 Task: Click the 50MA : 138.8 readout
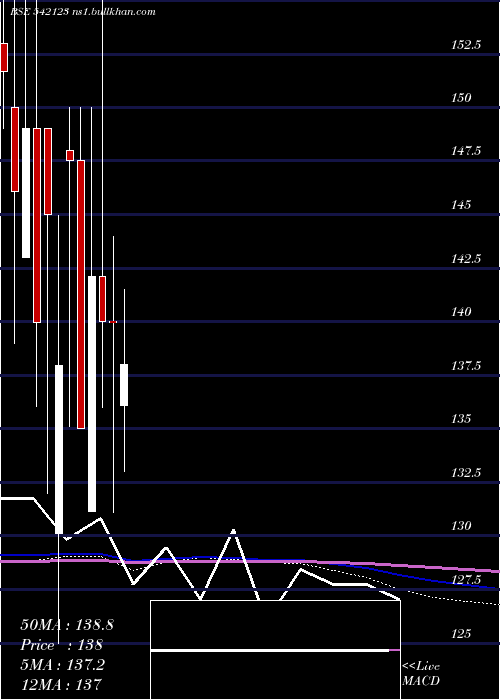[x=67, y=625]
